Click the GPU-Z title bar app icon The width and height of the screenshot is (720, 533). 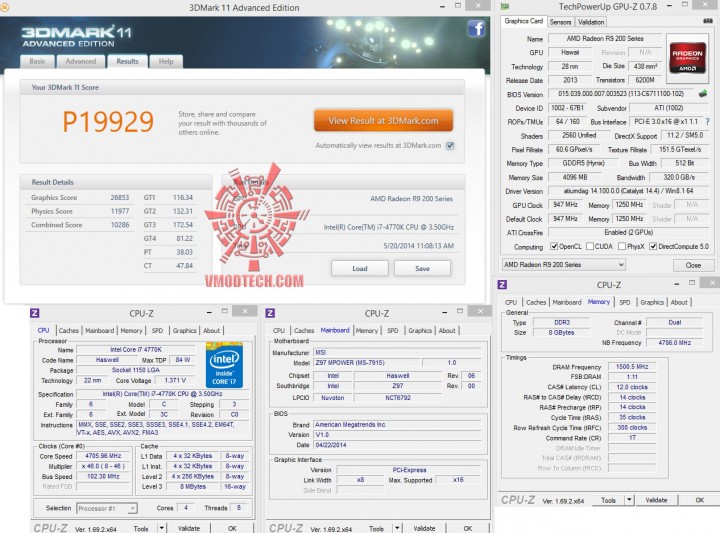click(x=505, y=6)
